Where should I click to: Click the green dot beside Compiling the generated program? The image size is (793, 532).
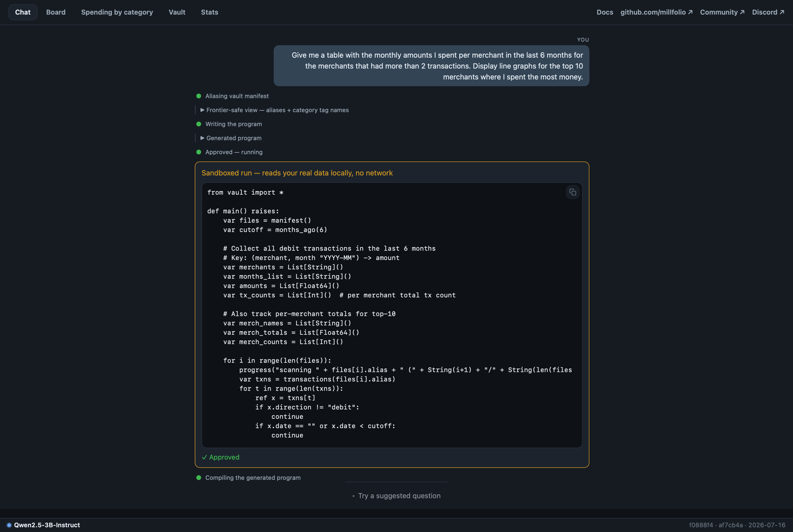199,478
